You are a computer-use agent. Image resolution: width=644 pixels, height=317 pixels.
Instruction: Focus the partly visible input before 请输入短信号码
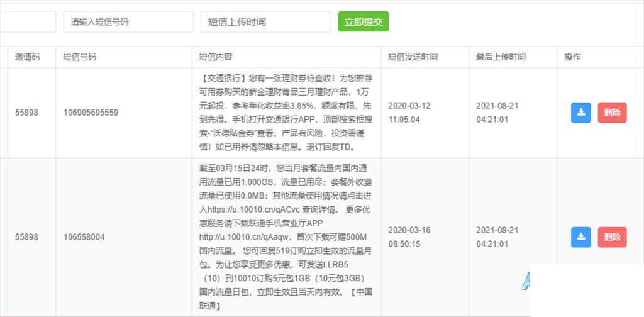click(x=28, y=22)
